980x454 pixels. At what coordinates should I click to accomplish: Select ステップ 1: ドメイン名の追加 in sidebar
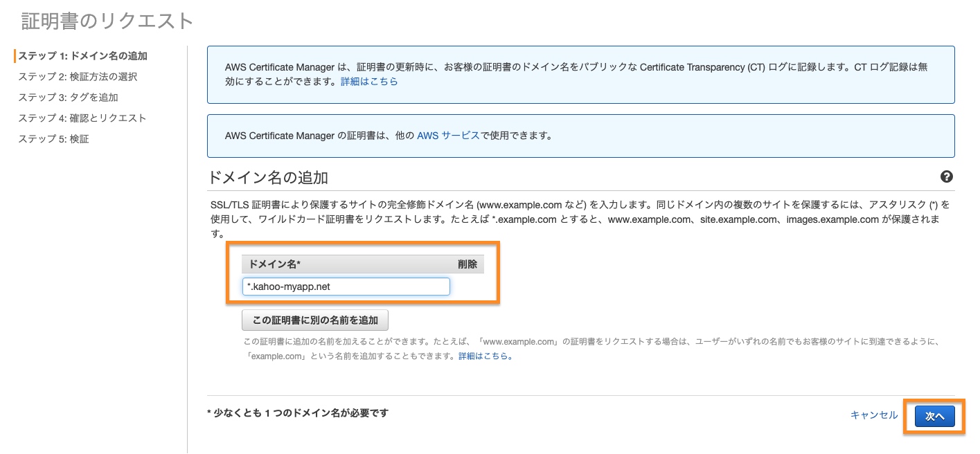[82, 56]
